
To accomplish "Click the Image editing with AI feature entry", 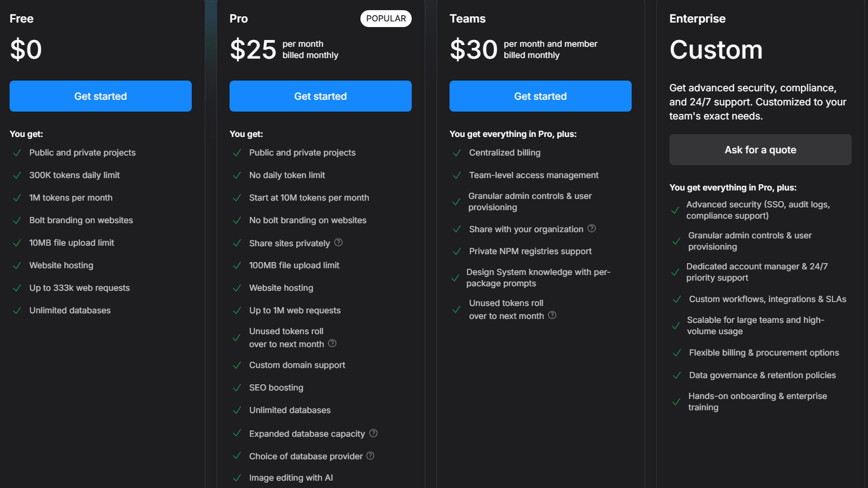I will point(291,477).
